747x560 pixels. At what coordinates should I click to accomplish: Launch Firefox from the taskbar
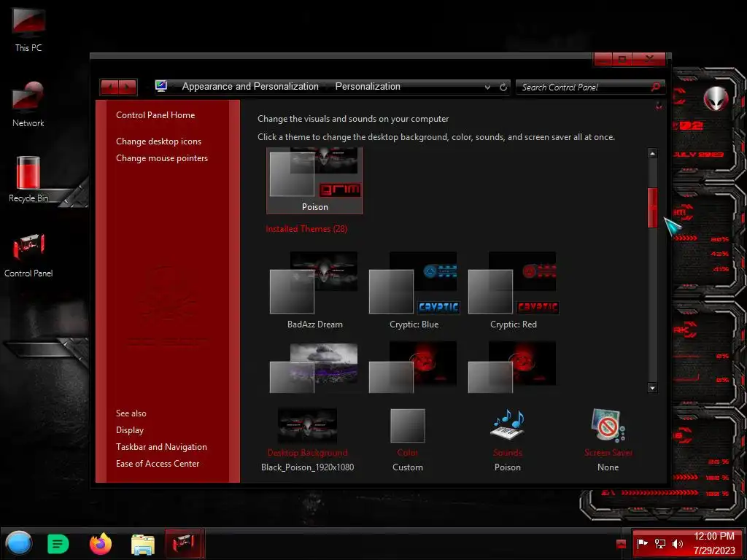tap(101, 544)
